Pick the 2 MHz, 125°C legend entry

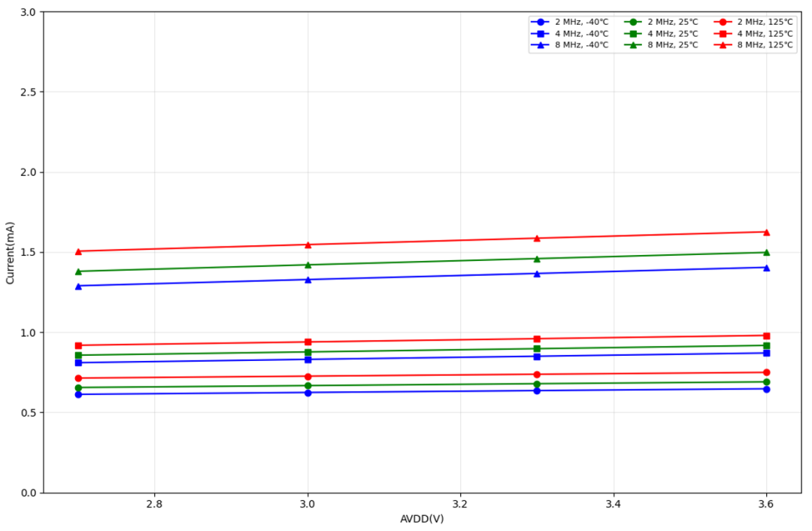click(x=753, y=22)
